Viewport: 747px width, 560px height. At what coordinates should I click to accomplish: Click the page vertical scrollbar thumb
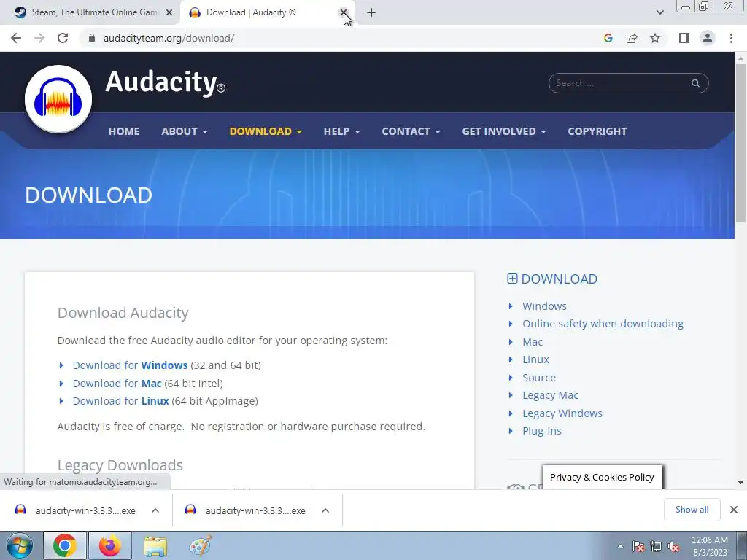(x=740, y=143)
